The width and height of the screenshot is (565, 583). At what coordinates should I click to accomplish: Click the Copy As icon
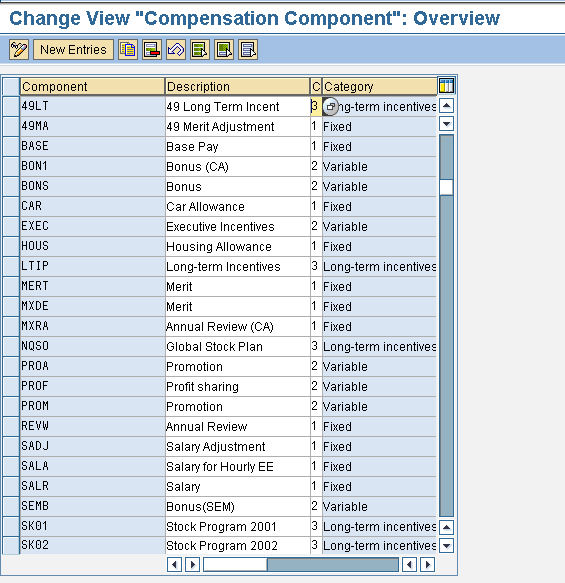(x=128, y=49)
